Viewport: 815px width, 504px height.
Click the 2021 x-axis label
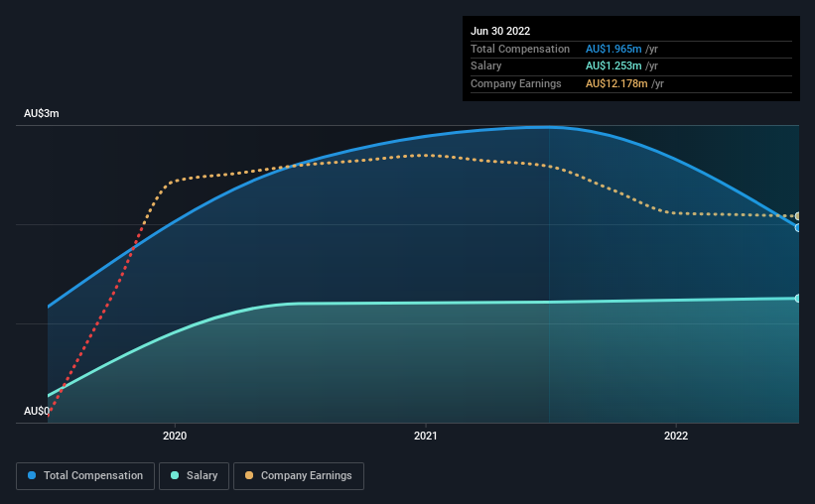coord(426,436)
